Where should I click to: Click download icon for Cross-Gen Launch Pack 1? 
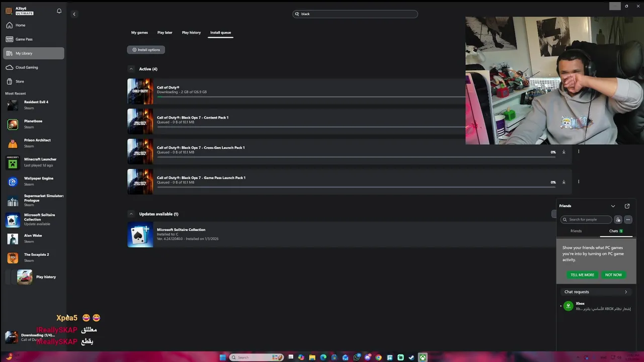point(563,152)
